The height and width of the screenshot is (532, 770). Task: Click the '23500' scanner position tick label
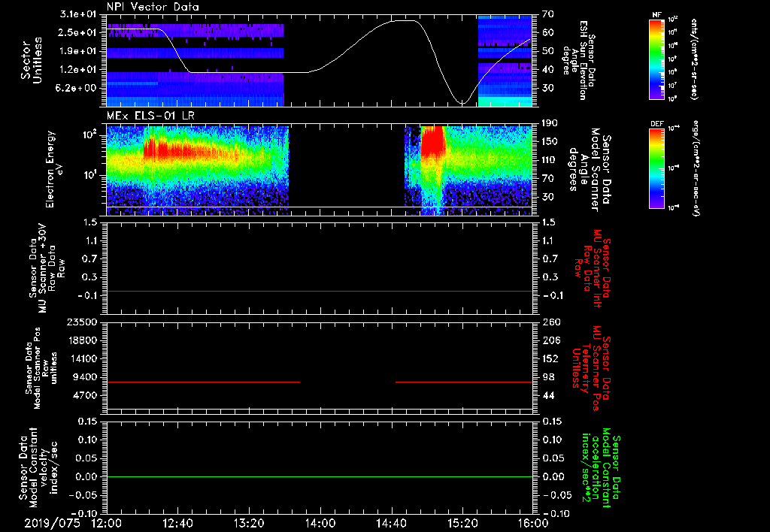coord(83,322)
